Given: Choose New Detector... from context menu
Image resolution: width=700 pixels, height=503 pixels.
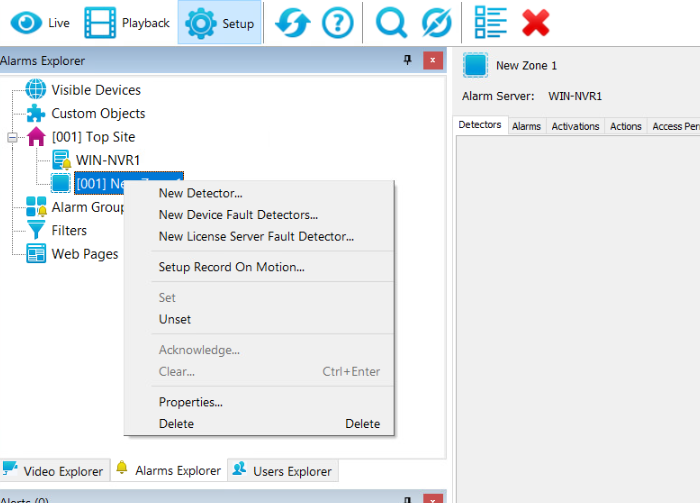Looking at the screenshot, I should (259, 193).
